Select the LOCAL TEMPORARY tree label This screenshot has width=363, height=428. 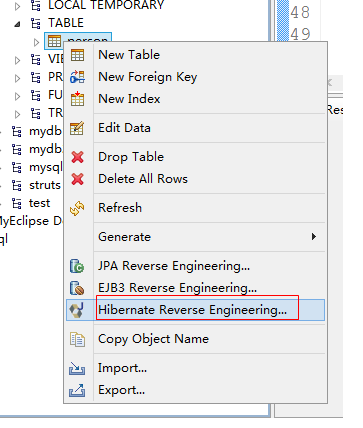point(106,5)
